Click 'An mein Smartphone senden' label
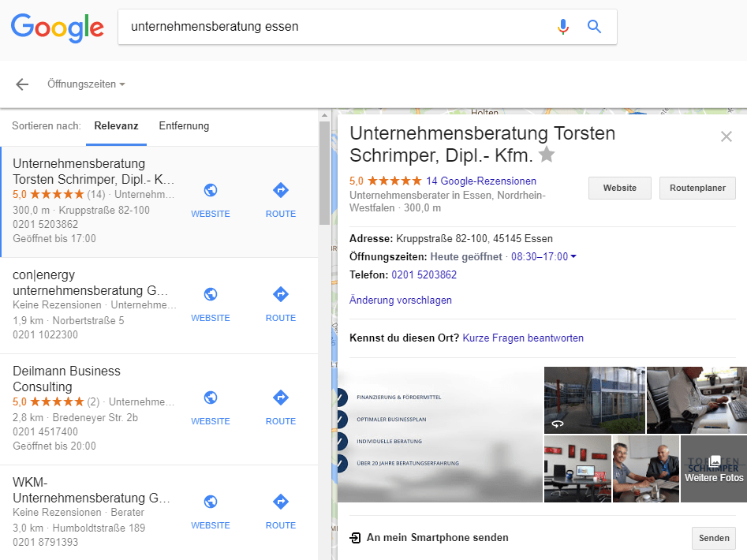This screenshot has width=747, height=560. (x=437, y=538)
